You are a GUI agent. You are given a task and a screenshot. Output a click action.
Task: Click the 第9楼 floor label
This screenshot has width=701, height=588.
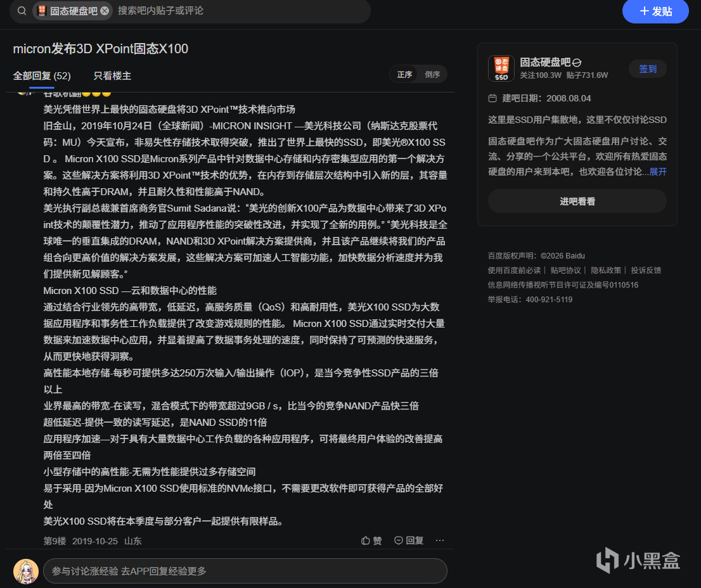click(55, 541)
